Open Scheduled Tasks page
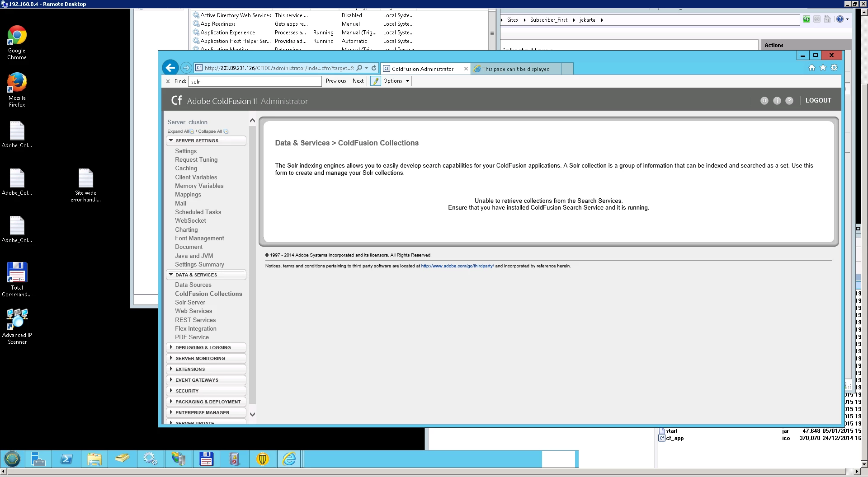Image resolution: width=868 pixels, height=477 pixels. tap(198, 212)
